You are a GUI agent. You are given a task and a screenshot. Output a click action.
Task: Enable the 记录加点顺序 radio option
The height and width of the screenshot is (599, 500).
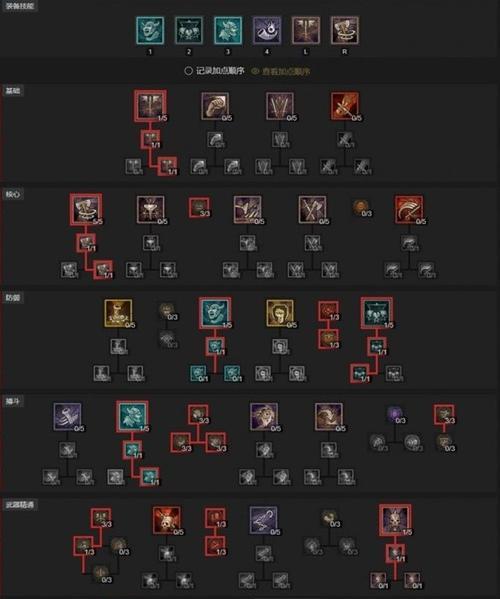[188, 71]
